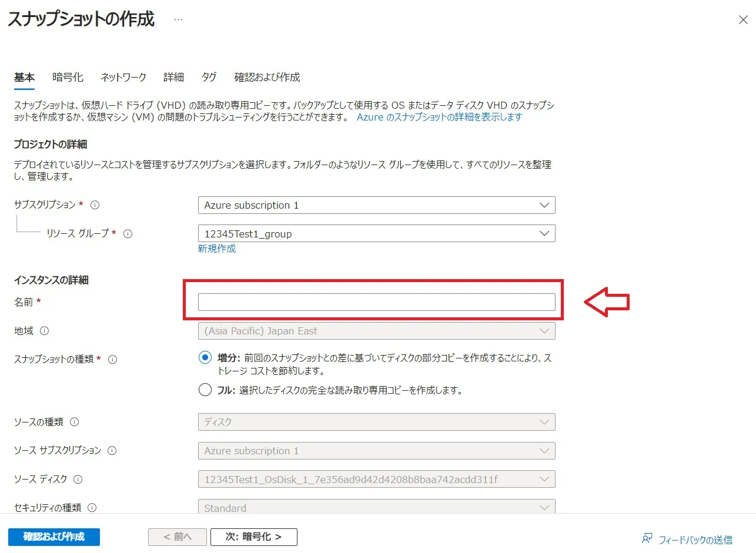Image resolution: width=756 pixels, height=553 pixels.
Task: Show info tooltip for スナップショットの種類
Action: (x=113, y=359)
